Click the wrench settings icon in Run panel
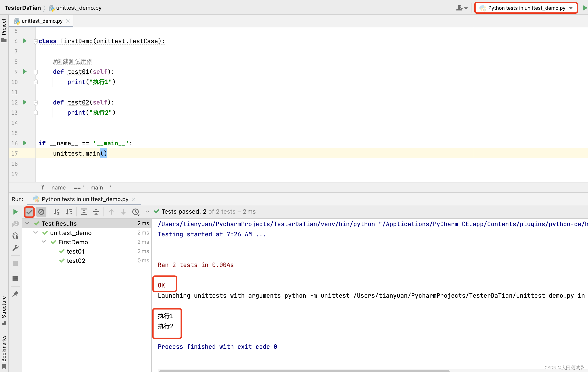The width and height of the screenshot is (588, 372). (x=15, y=248)
